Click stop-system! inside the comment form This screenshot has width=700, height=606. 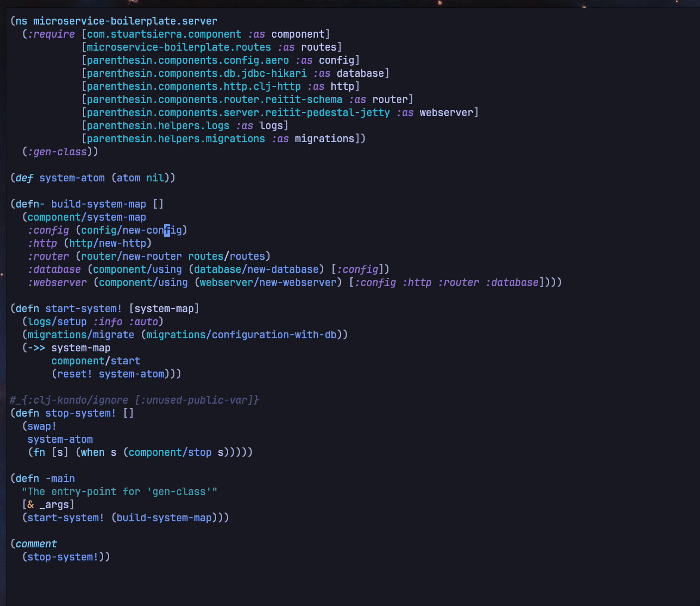[63, 557]
